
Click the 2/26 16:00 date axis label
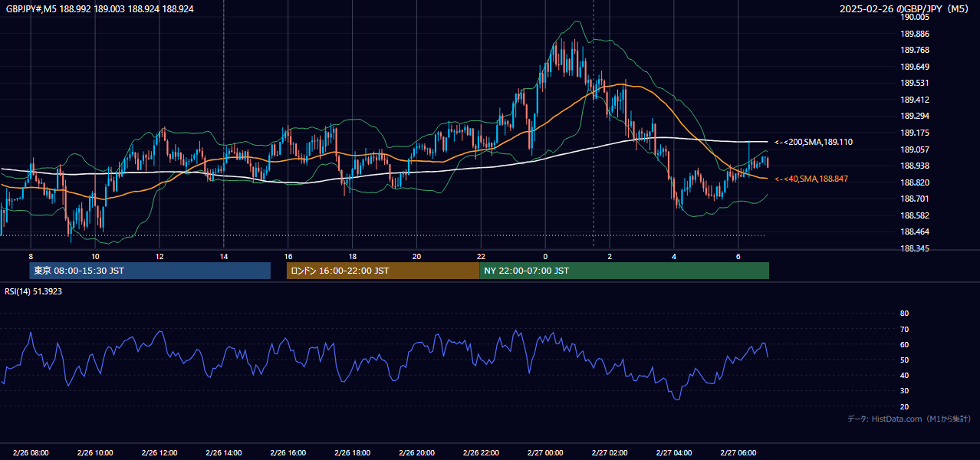pos(288,453)
